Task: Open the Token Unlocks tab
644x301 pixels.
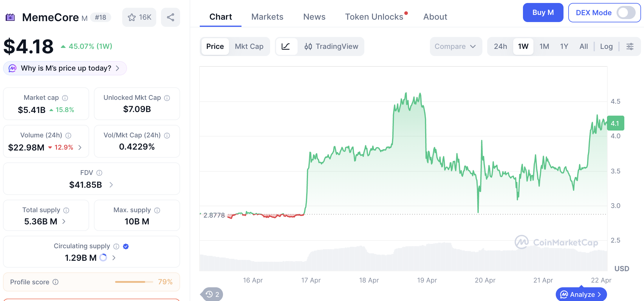Action: tap(374, 17)
